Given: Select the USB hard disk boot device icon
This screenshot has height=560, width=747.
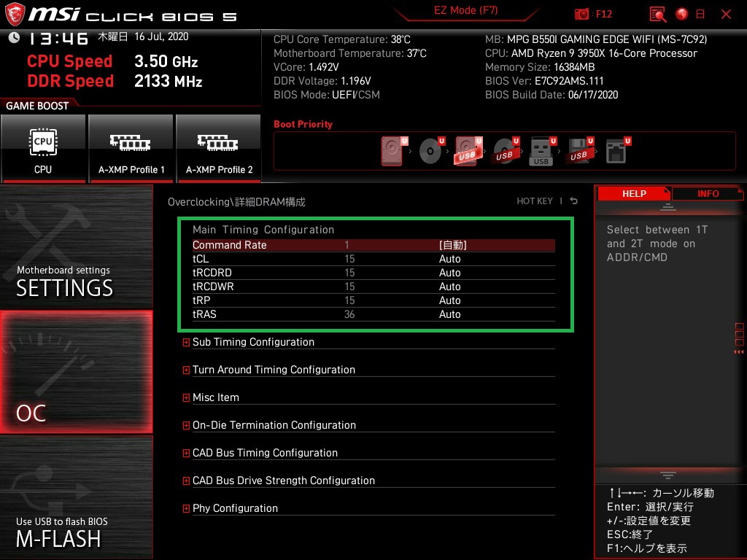Looking at the screenshot, I should coord(469,150).
